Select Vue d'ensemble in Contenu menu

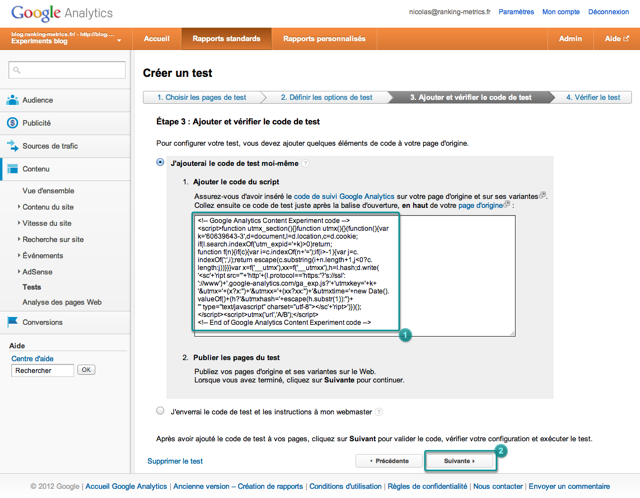coord(48,191)
